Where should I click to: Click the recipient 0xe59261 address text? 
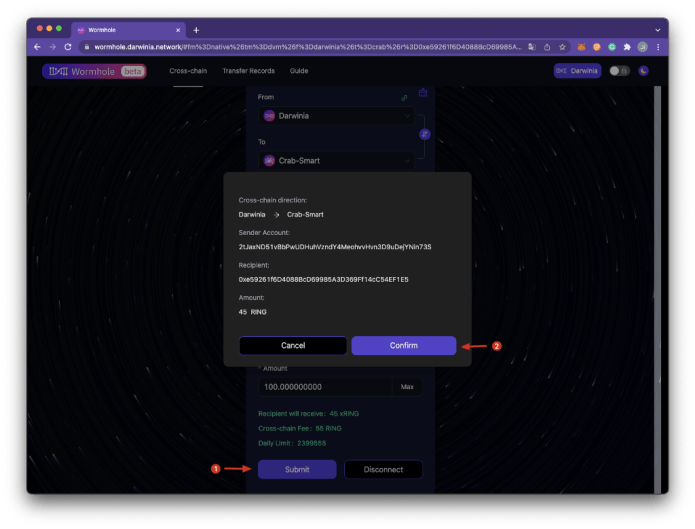tap(324, 279)
